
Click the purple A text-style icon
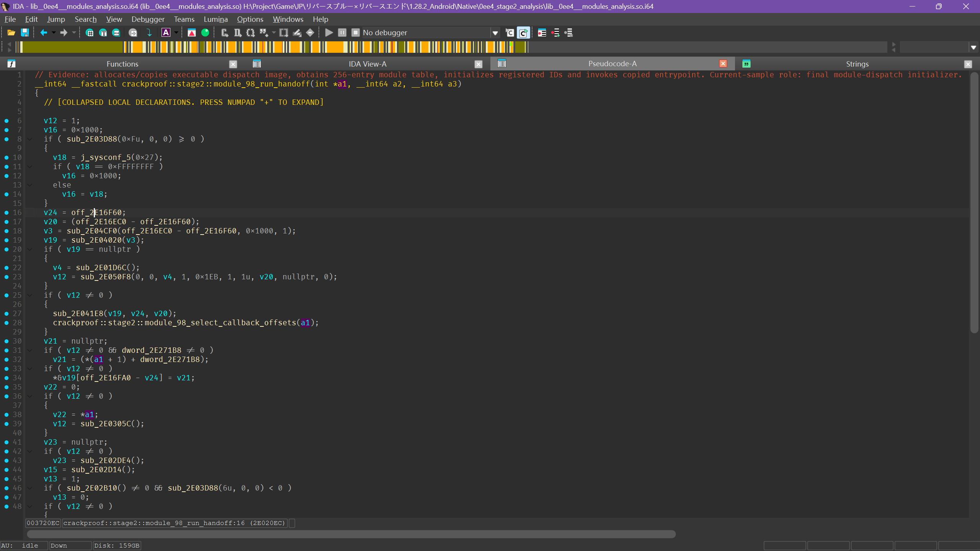pos(166,33)
